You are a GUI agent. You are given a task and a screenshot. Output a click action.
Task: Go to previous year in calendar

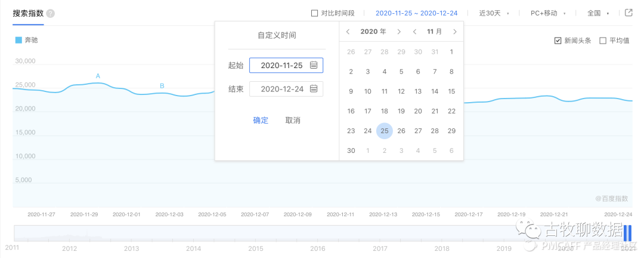pyautogui.click(x=348, y=32)
